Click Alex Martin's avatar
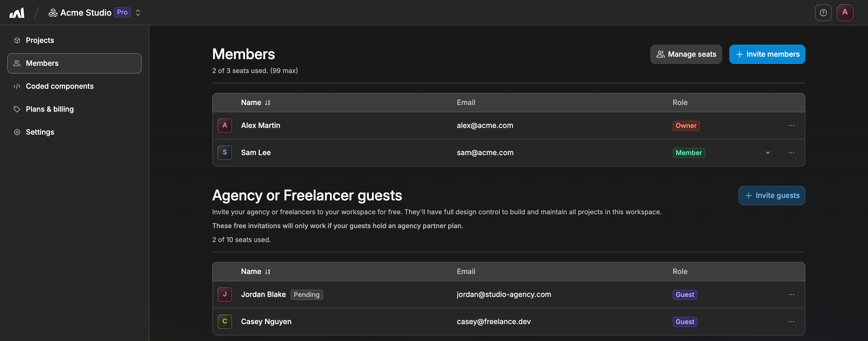The width and height of the screenshot is (868, 341). pyautogui.click(x=225, y=126)
